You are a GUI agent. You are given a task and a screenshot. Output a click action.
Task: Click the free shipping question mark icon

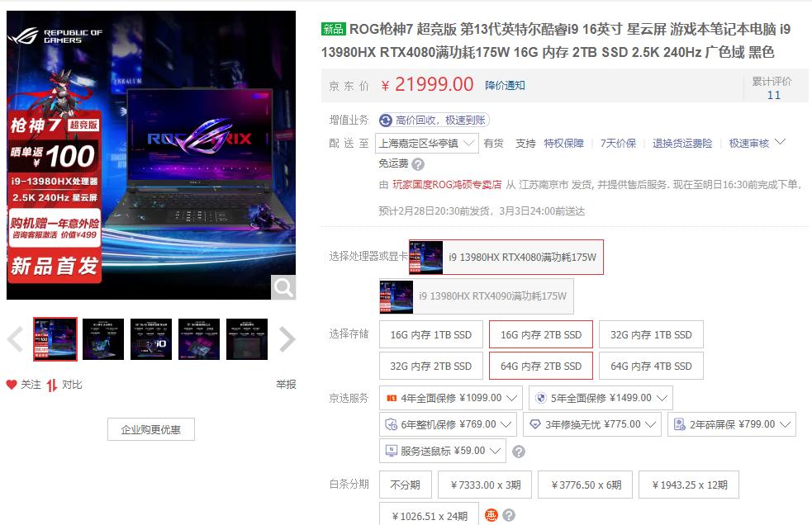click(x=418, y=164)
